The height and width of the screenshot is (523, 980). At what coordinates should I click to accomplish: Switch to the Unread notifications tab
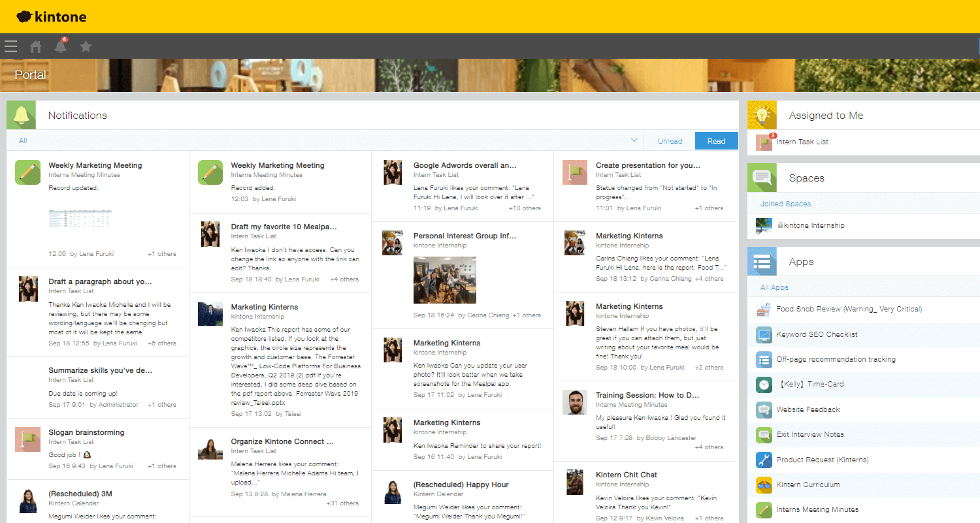pyautogui.click(x=670, y=140)
